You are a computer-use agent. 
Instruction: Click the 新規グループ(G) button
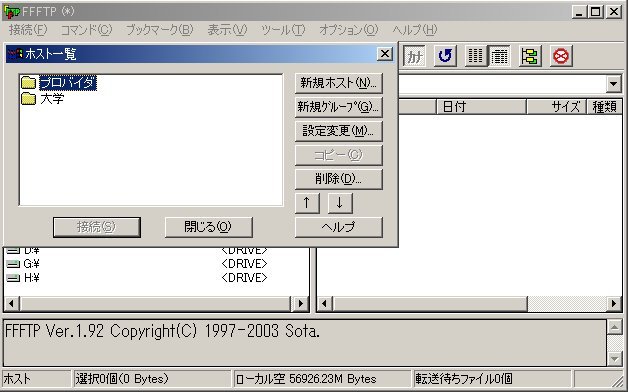pyautogui.click(x=338, y=107)
